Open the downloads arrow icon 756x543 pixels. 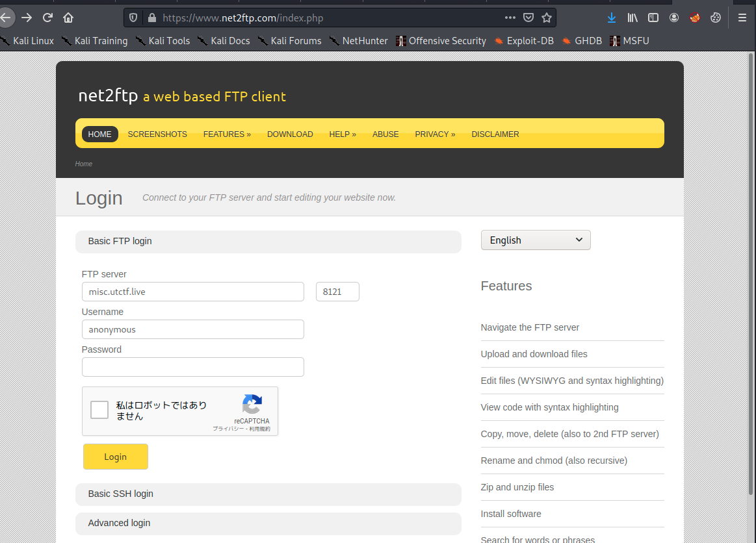[x=611, y=18]
